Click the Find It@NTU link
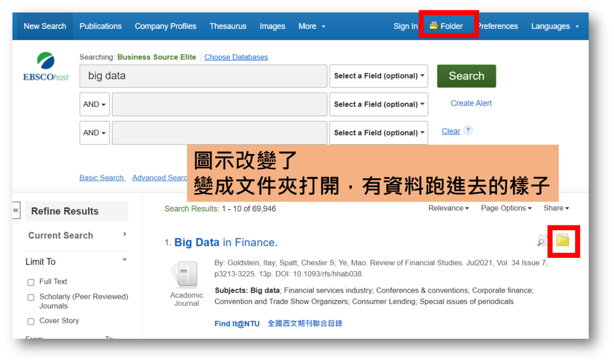This screenshot has width=614, height=364. 237,324
